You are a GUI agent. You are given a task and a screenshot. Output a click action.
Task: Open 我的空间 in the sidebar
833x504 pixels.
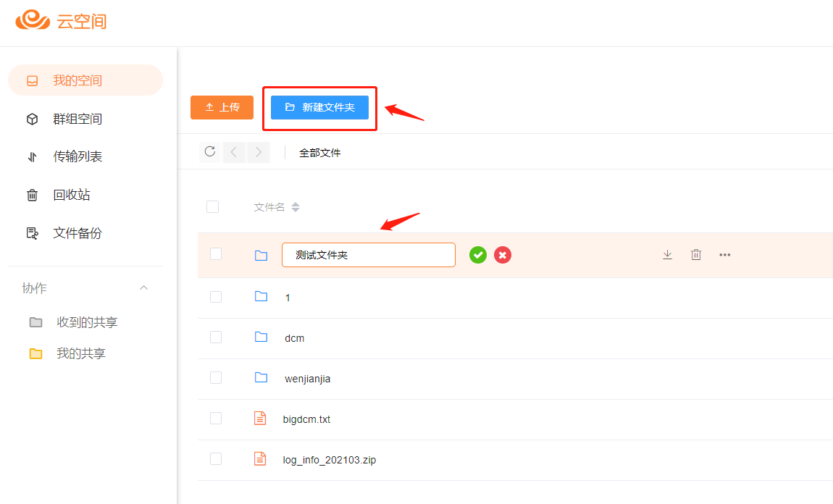85,80
